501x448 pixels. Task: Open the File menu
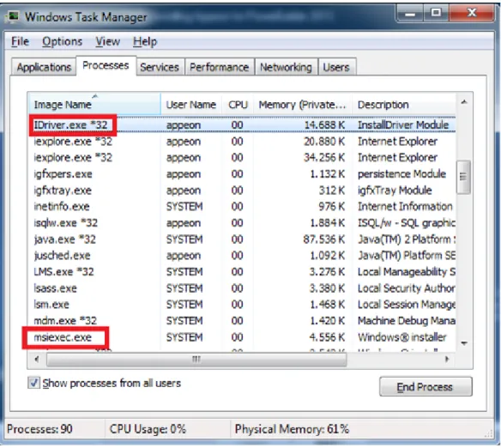click(x=20, y=41)
